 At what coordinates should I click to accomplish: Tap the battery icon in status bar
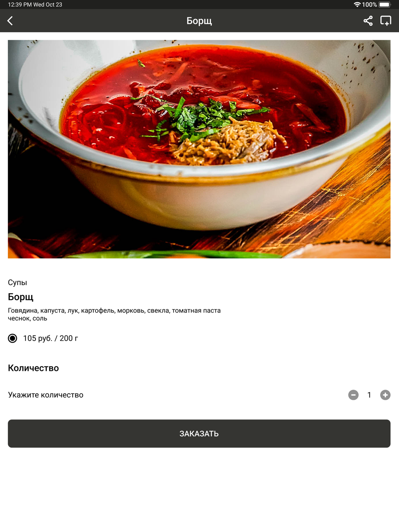tap(385, 4)
